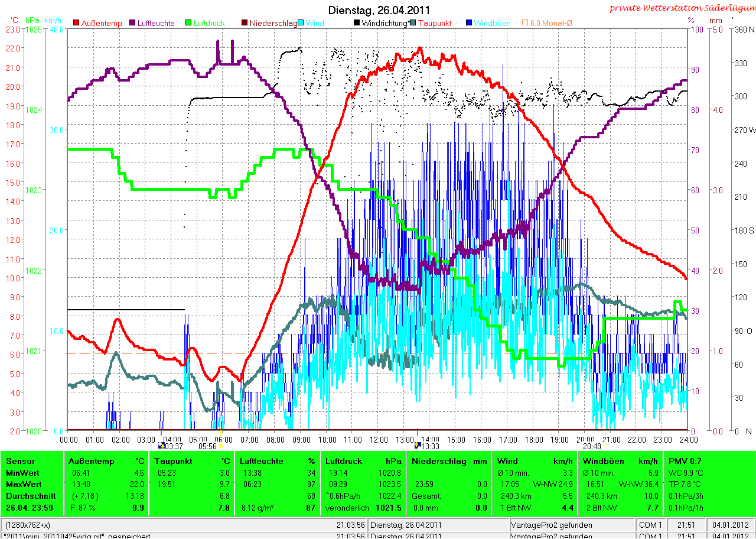
Task: Click the moon icon at 13:33
Action: click(418, 445)
